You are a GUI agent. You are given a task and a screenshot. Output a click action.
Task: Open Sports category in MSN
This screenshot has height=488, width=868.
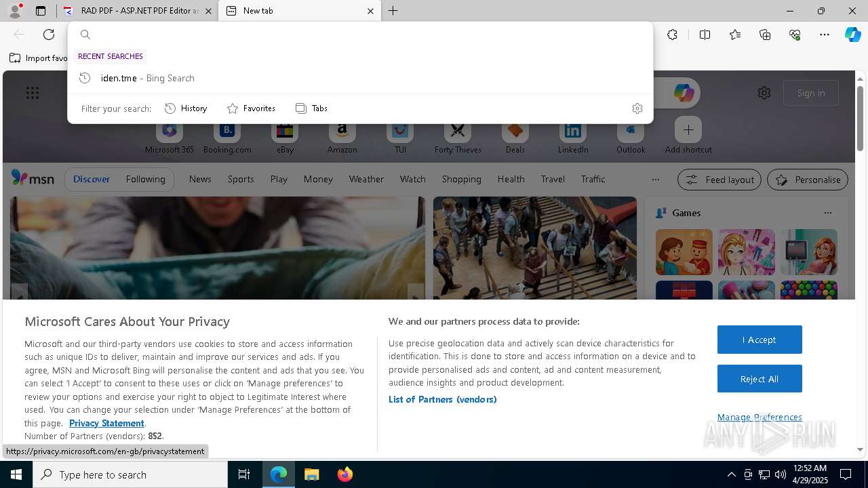coord(241,179)
